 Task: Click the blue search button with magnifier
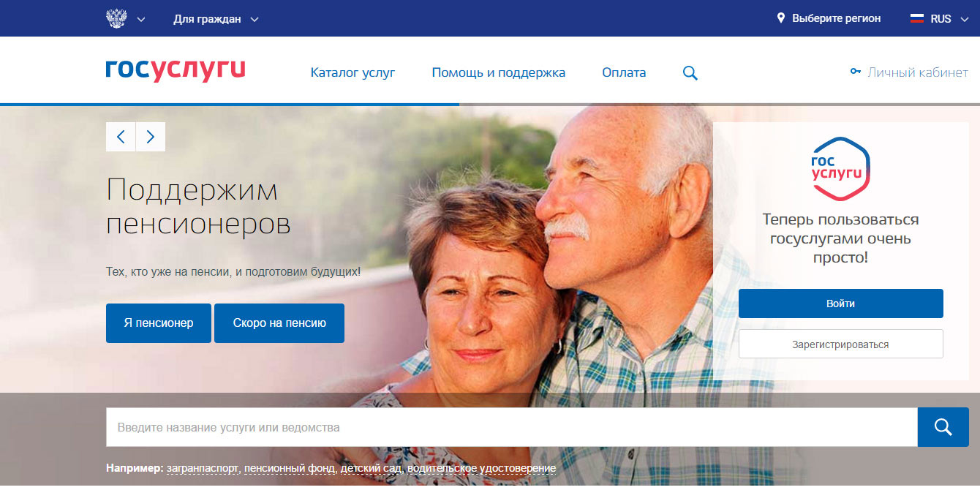click(x=943, y=427)
